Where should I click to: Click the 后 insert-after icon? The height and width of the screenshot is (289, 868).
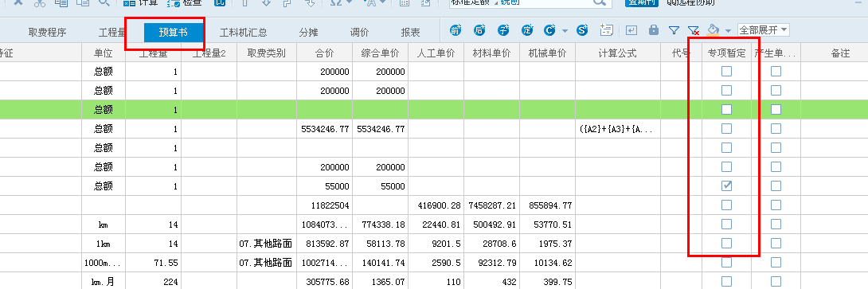[480, 30]
